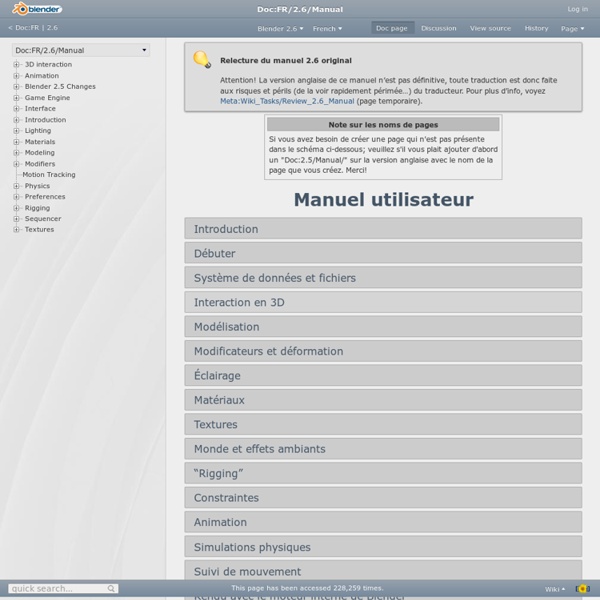Click the page access count text
The height and width of the screenshot is (600, 600).
click(x=307, y=588)
